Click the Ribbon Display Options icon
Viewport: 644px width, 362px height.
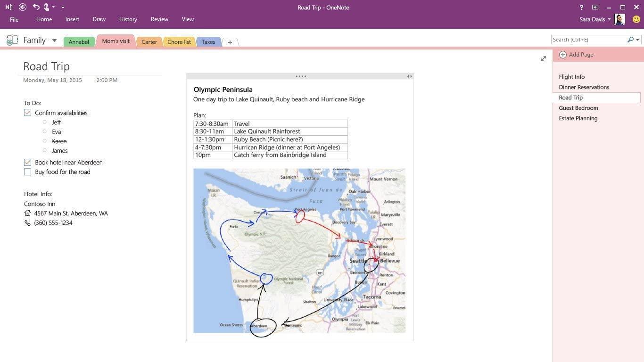[595, 7]
